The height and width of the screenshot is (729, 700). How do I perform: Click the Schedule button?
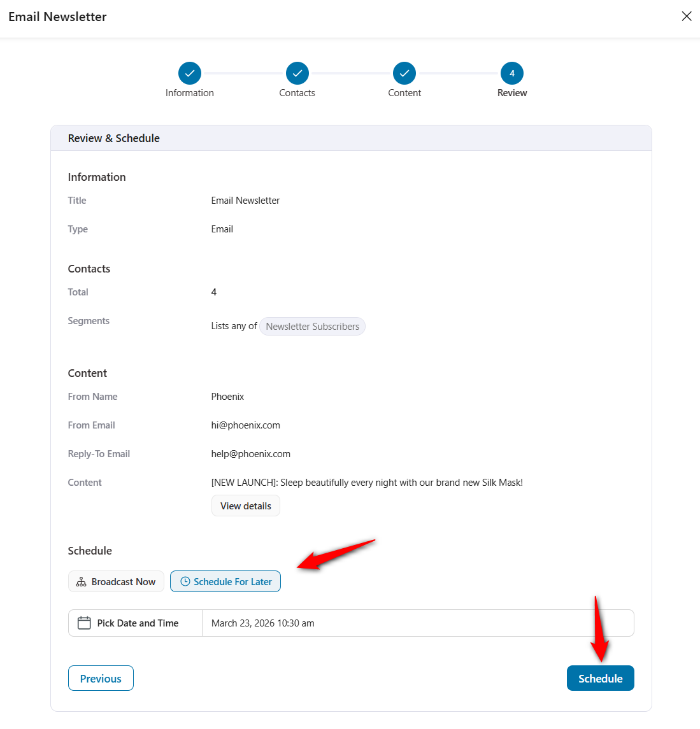pyautogui.click(x=600, y=677)
